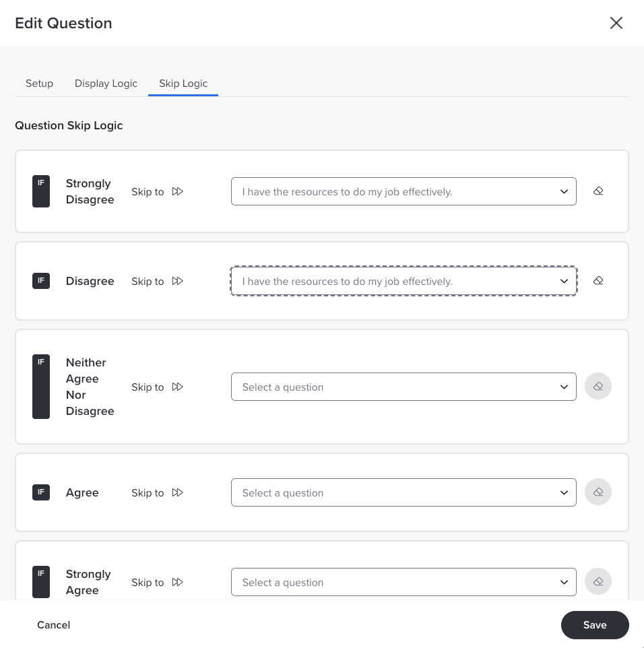Screen dimensions: 644x648
Task: Click Skip to text in Agree row
Action: (x=148, y=493)
